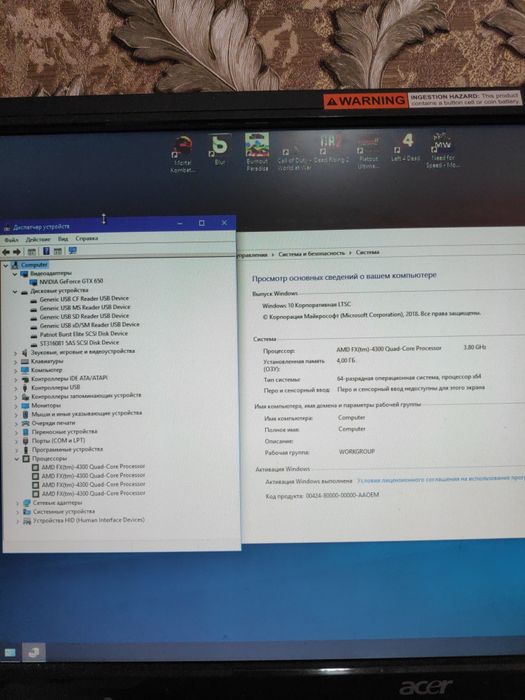
Task: Click the blue Help icon in the toolbar
Action: 46,251
